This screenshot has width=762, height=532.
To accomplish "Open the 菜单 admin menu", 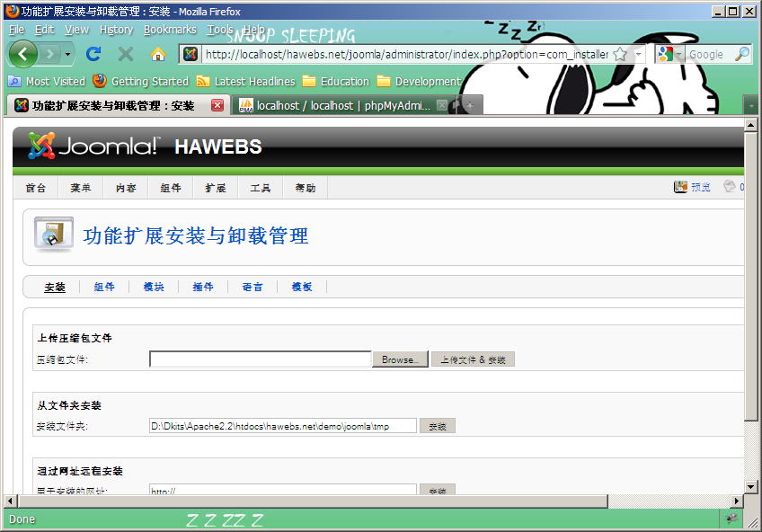I will click(81, 188).
